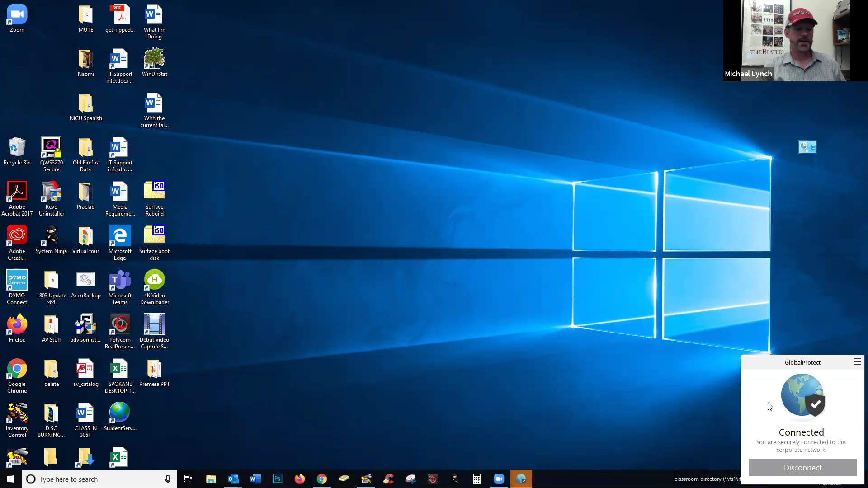Open Photoshop from the taskbar
The height and width of the screenshot is (488, 868).
click(x=277, y=479)
